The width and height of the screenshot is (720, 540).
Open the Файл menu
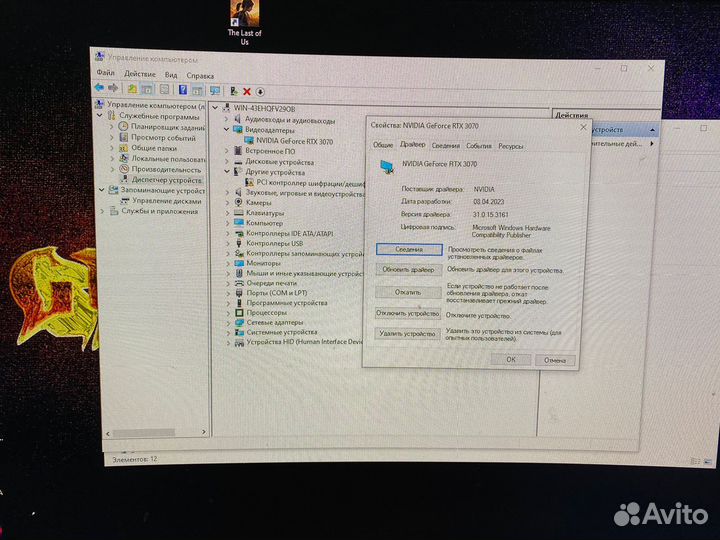(106, 73)
